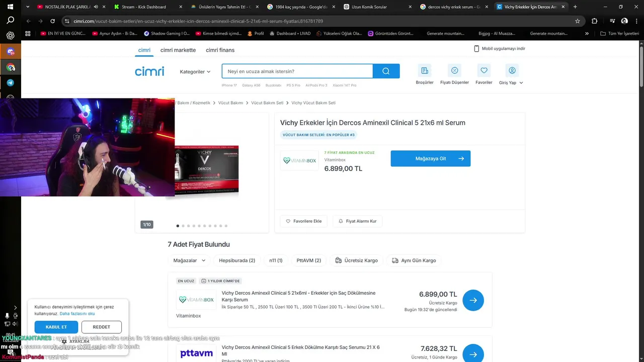Viewport: 644px width, 362px height.
Task: Click Favorilere Ekle button
Action: click(304, 221)
